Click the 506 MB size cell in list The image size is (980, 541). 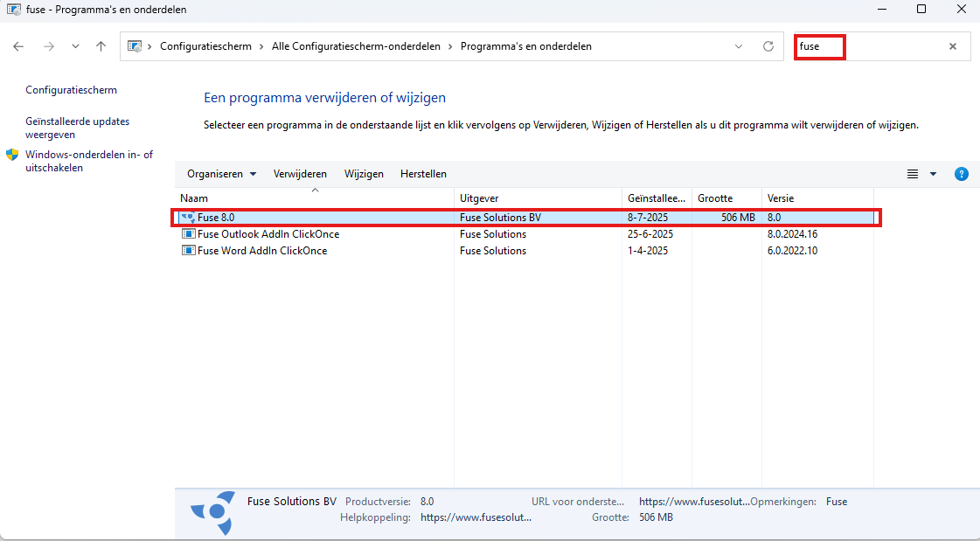[738, 218]
